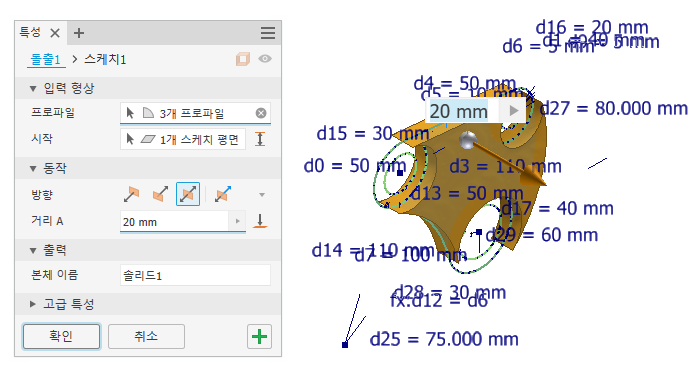Collapse the 입력 형상 section
695x367 pixels.
(x=32, y=89)
